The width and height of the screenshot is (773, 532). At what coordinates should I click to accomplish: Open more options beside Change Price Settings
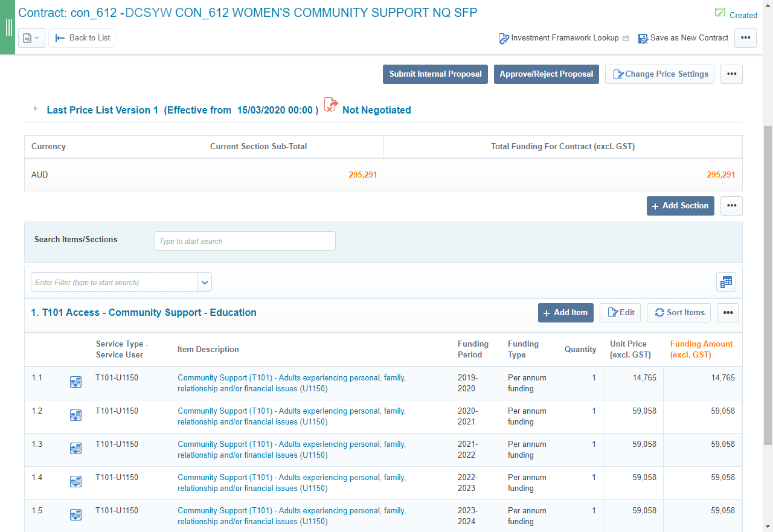(x=731, y=74)
